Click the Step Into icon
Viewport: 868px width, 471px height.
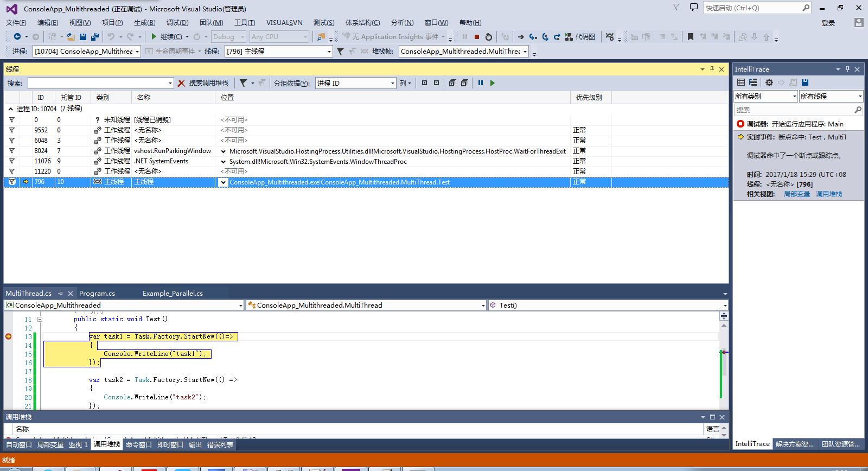tap(533, 37)
